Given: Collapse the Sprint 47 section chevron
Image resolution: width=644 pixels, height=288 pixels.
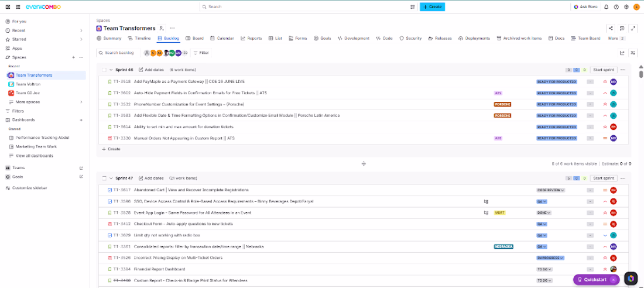Looking at the screenshot, I should tap(111, 179).
